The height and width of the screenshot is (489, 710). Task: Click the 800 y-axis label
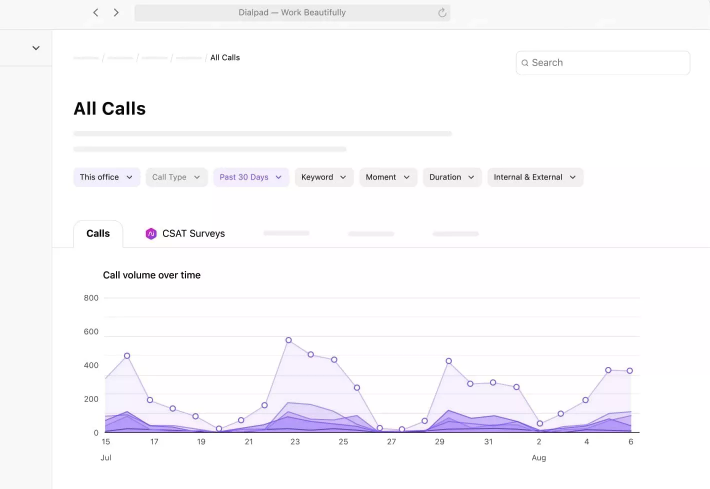click(91, 298)
